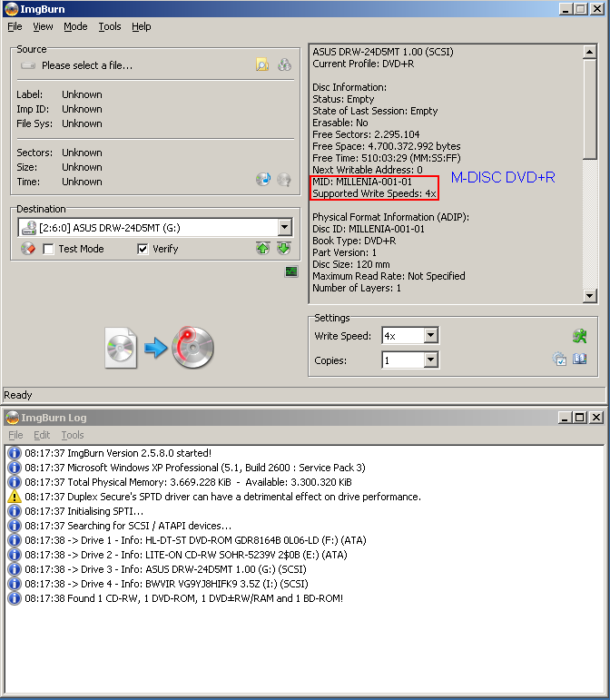610x700 pixels.
Task: Click the Browse for a CD folder icon
Action: [284, 65]
